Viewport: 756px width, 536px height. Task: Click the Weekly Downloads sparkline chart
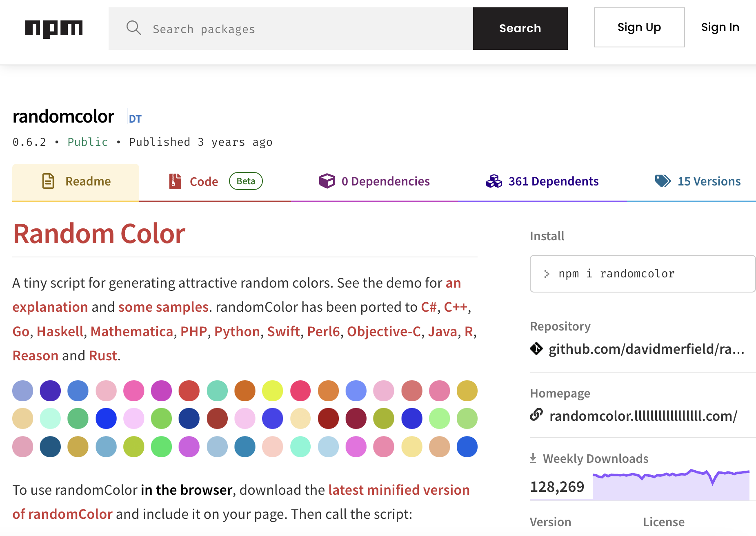[x=671, y=485]
